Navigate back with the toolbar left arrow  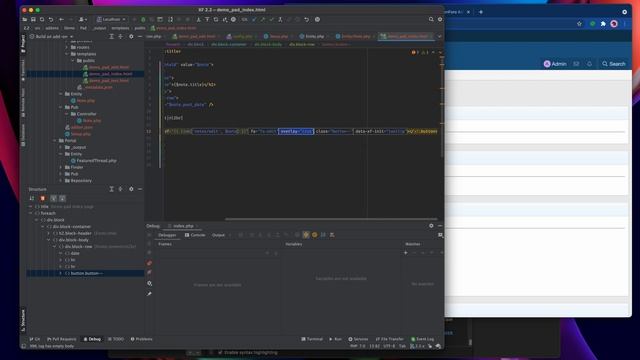[62, 19]
